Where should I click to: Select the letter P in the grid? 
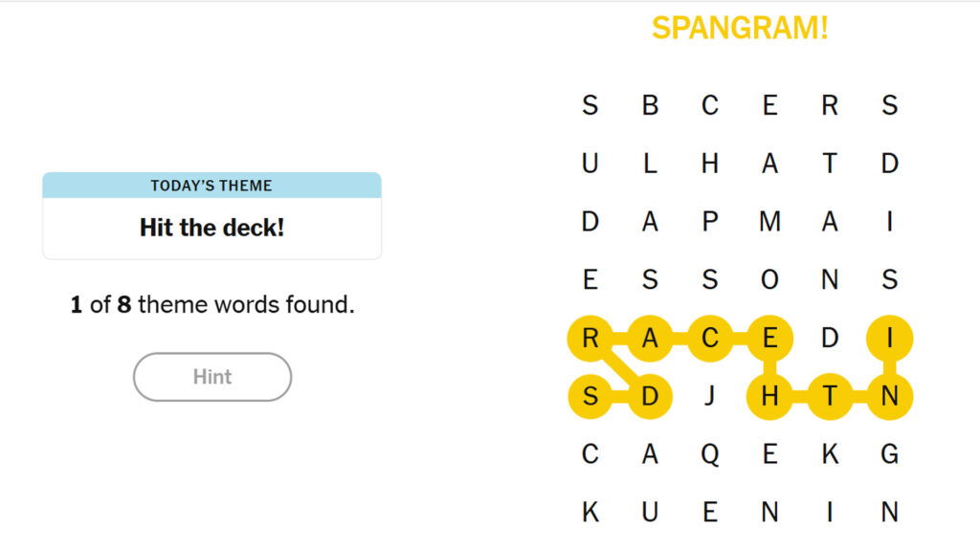(709, 222)
